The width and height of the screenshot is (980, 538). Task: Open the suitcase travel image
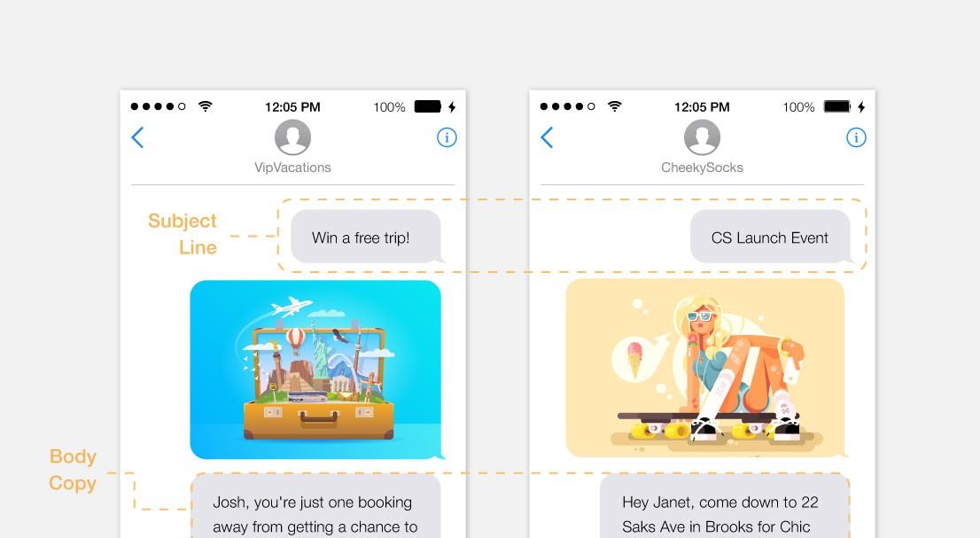click(x=315, y=370)
